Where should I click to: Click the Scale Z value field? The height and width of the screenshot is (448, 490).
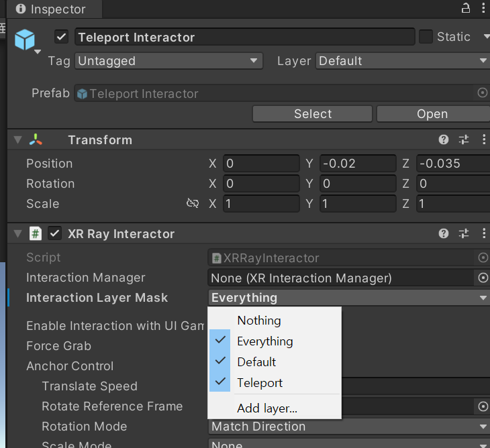pyautogui.click(x=453, y=204)
